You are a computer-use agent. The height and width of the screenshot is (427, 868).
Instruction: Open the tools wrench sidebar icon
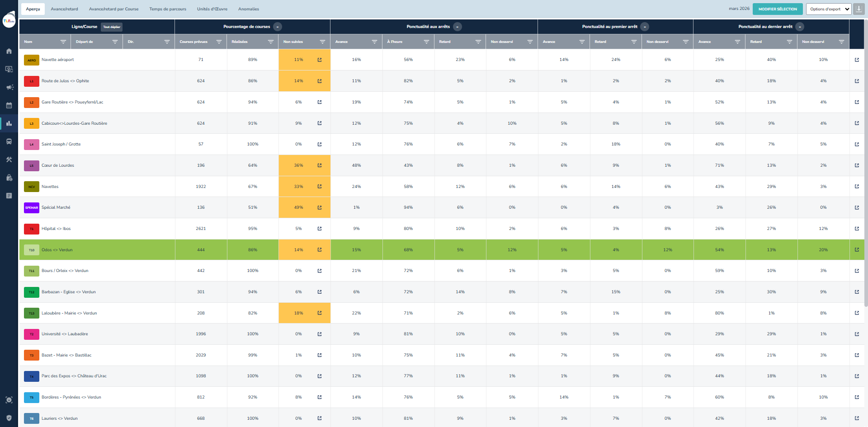(9, 160)
